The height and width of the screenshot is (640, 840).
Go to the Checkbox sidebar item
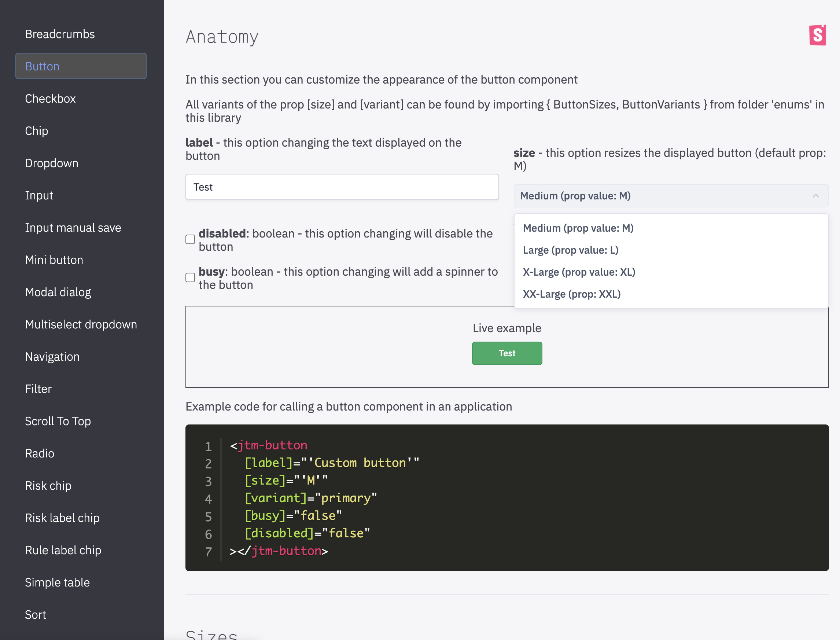pyautogui.click(x=50, y=99)
